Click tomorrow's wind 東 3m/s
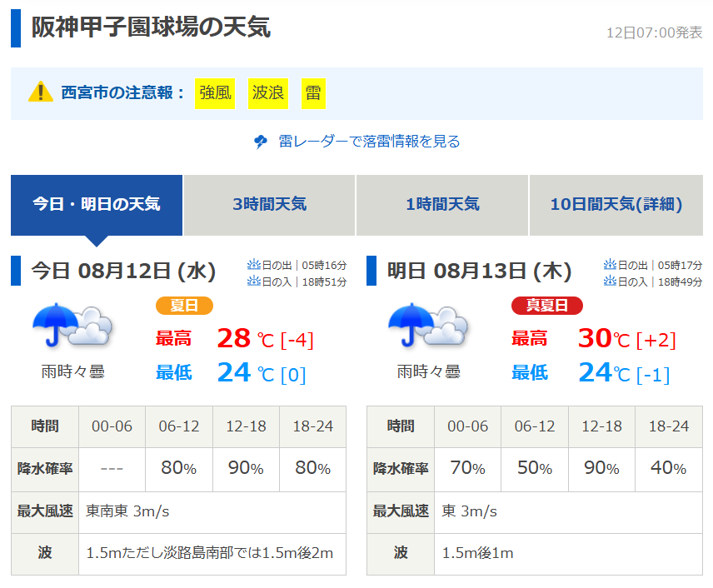Screen dimensions: 713x588 (469, 511)
